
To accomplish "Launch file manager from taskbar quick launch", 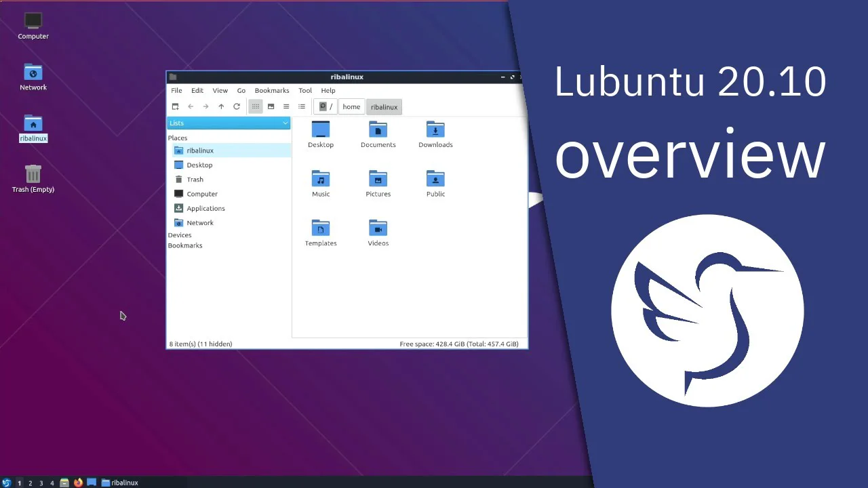I will pyautogui.click(x=64, y=483).
